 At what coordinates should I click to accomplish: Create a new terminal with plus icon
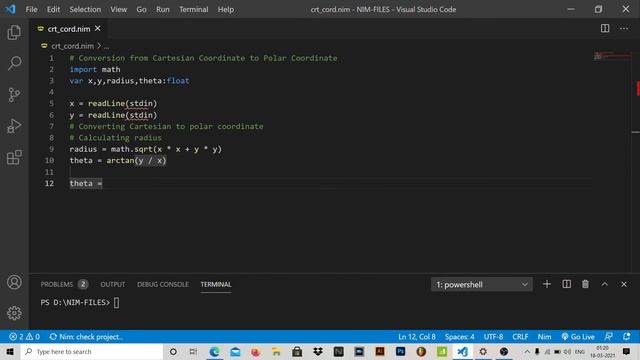547,284
